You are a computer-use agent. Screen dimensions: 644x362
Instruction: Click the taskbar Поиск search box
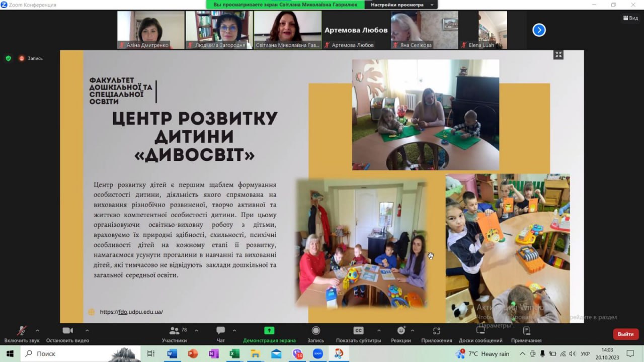tap(80, 354)
